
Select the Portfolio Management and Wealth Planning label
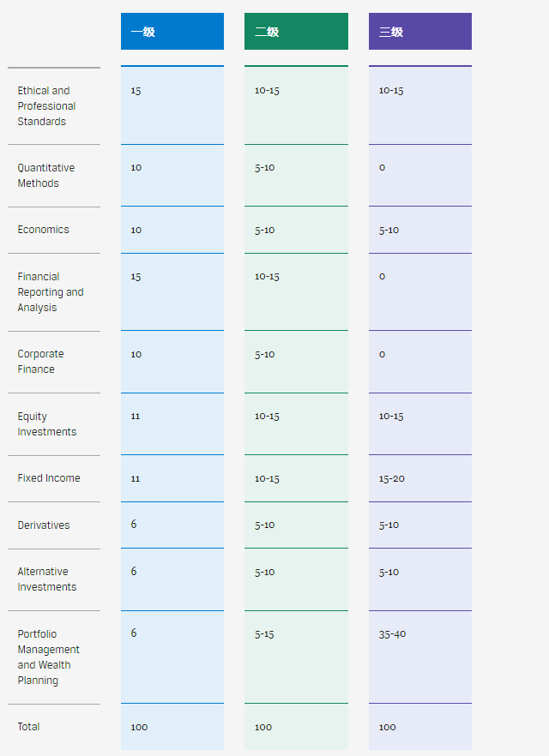coord(49,657)
